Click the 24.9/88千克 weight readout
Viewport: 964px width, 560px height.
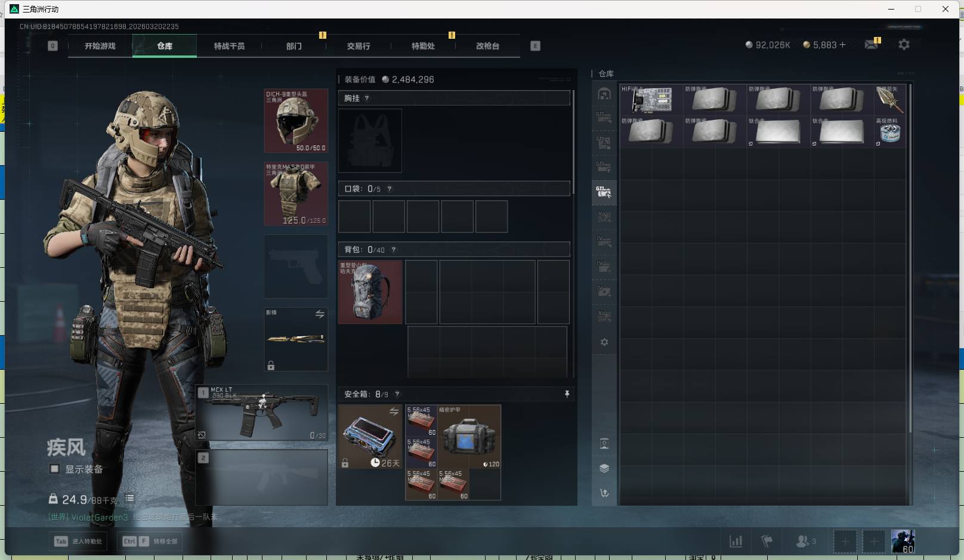click(82, 499)
